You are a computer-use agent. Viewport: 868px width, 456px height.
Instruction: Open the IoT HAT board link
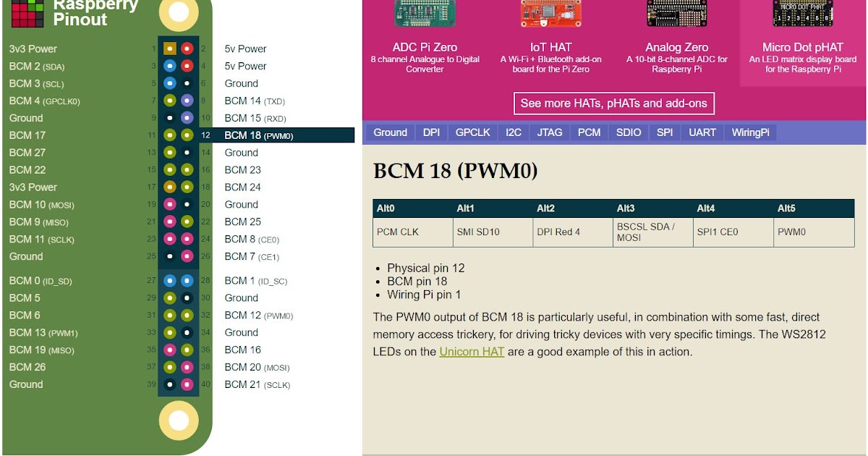coord(551,48)
